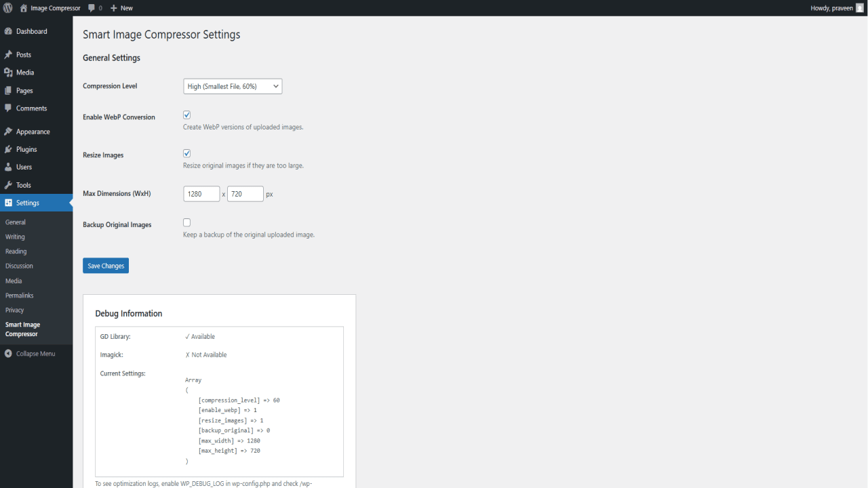Click the home icon beside Image Compressor

[24, 8]
